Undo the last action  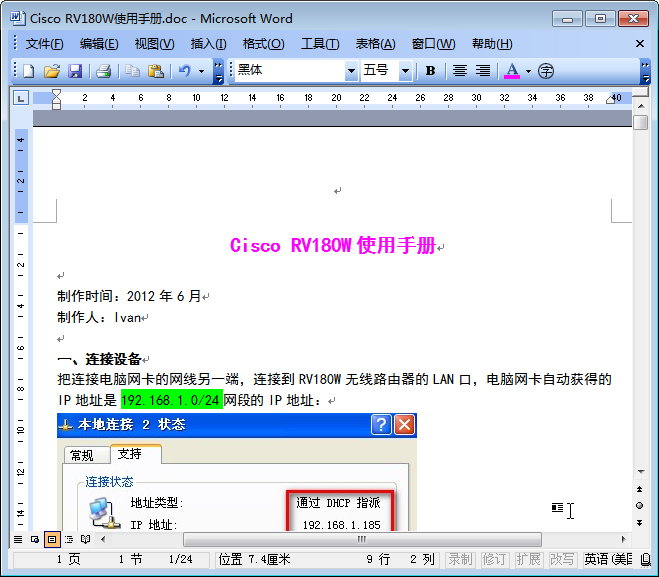185,71
